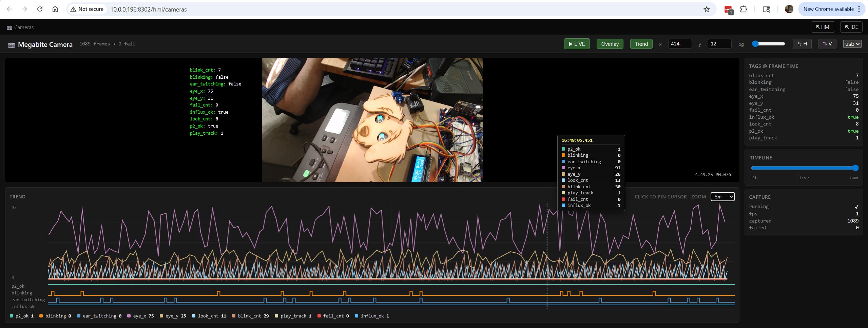The image size is (868, 328).
Task: Click the Chrome profile avatar
Action: (789, 9)
